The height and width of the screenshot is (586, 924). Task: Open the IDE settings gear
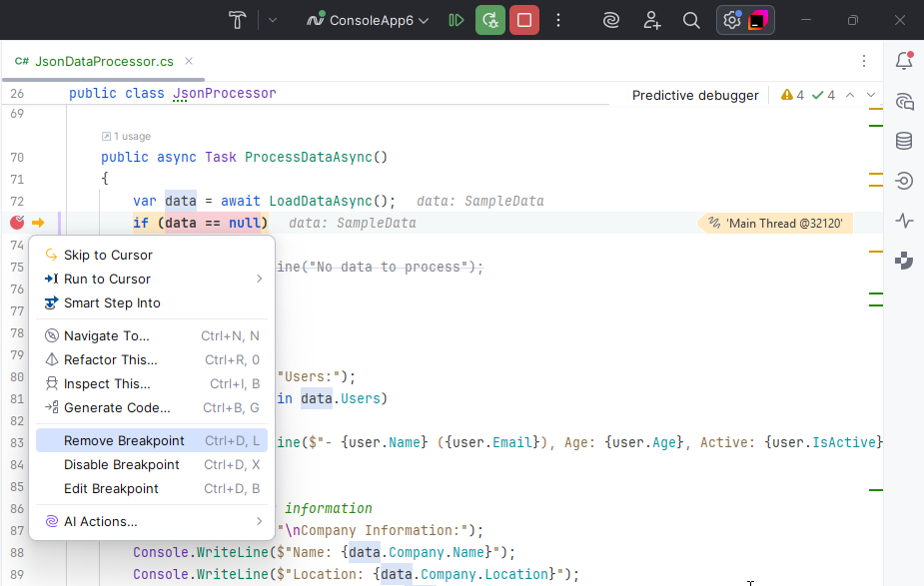click(730, 19)
